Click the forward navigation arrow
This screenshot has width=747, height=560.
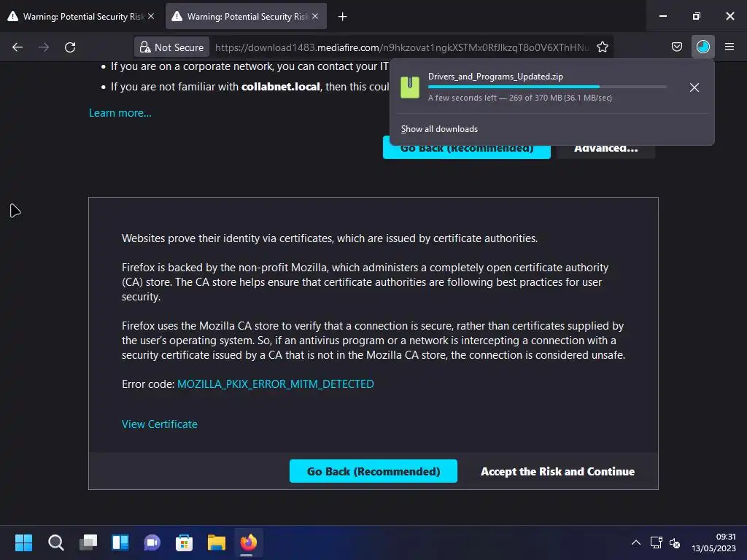[x=44, y=47]
